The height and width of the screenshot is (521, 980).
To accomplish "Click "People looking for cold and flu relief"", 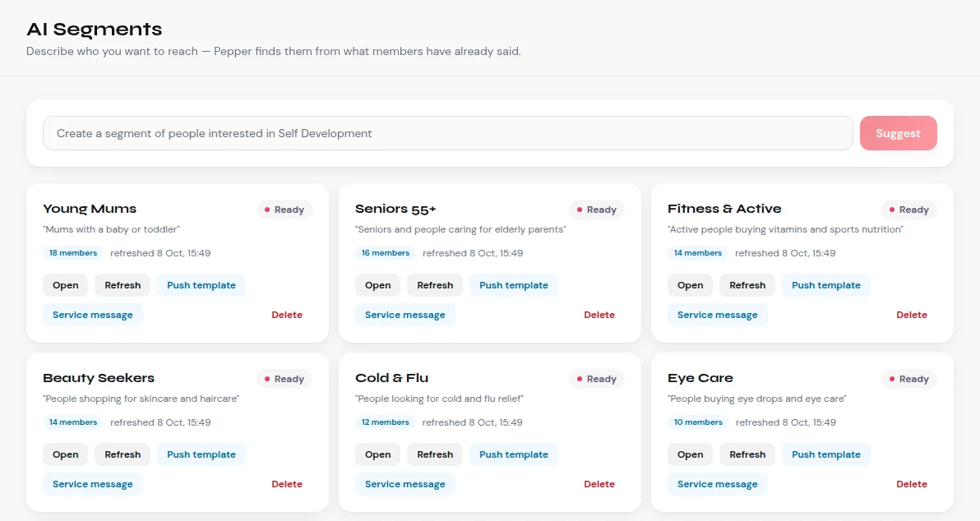I will pyautogui.click(x=439, y=399).
